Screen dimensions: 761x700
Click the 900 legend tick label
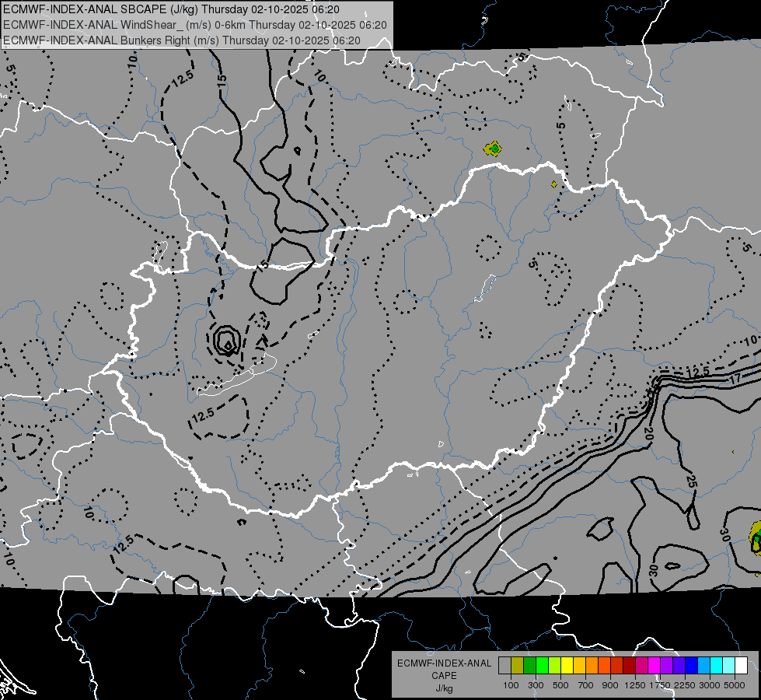pyautogui.click(x=610, y=685)
